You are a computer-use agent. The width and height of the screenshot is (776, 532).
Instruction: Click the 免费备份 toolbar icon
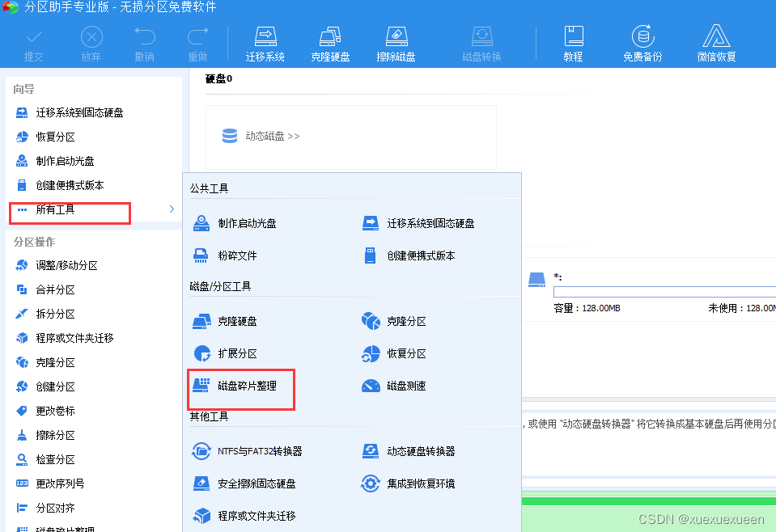coord(642,36)
